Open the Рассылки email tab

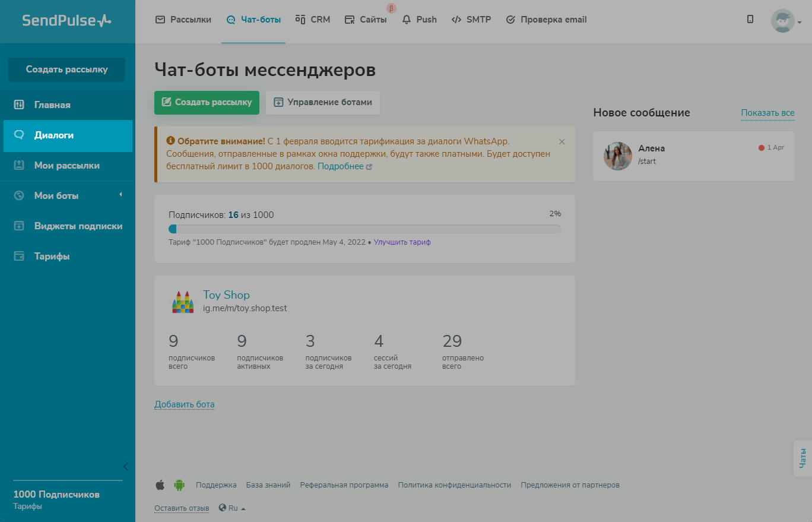tap(183, 20)
